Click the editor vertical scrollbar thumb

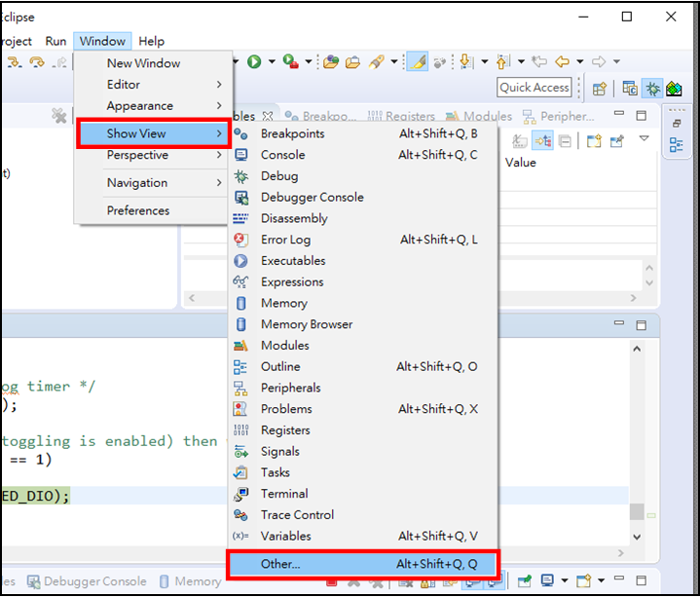637,511
